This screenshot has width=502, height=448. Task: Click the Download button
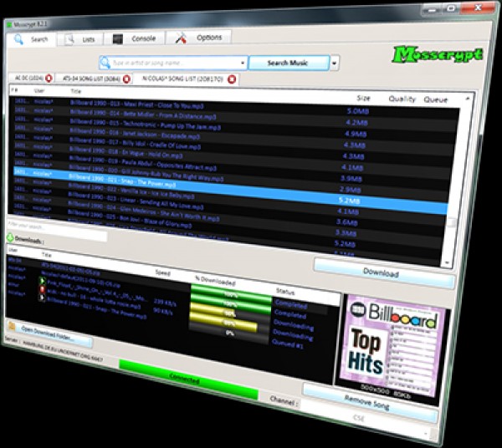[383, 272]
